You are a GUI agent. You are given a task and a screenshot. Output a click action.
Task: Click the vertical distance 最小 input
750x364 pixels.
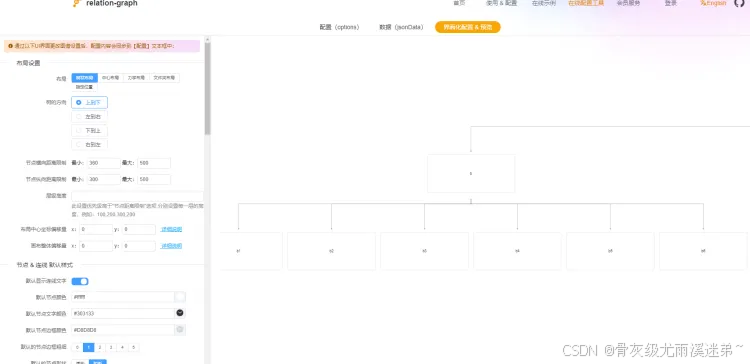pyautogui.click(x=103, y=179)
